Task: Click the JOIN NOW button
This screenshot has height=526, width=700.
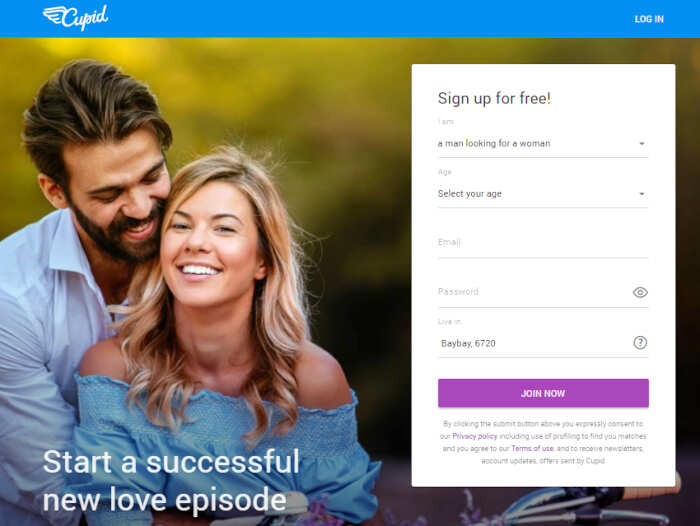Action: point(543,393)
